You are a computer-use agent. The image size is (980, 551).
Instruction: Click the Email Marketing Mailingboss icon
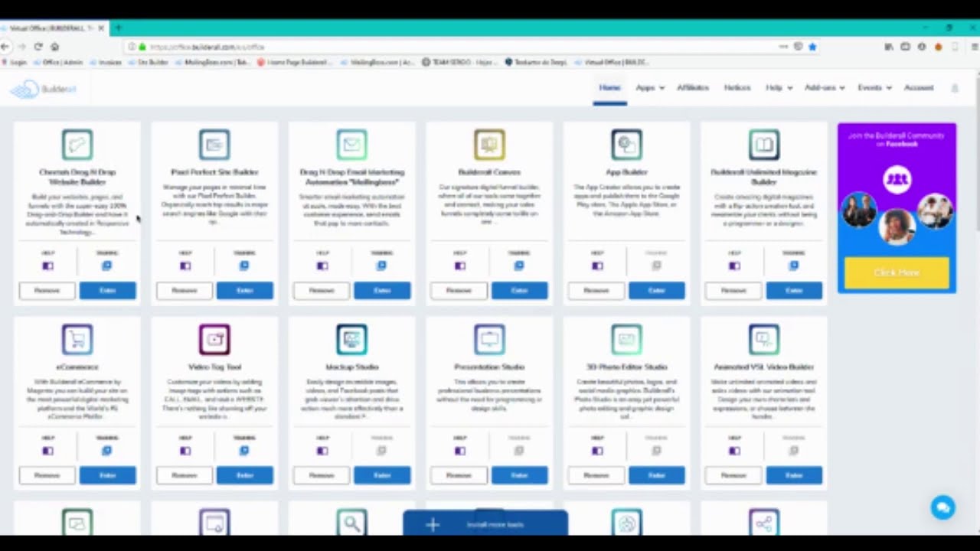pos(351,145)
